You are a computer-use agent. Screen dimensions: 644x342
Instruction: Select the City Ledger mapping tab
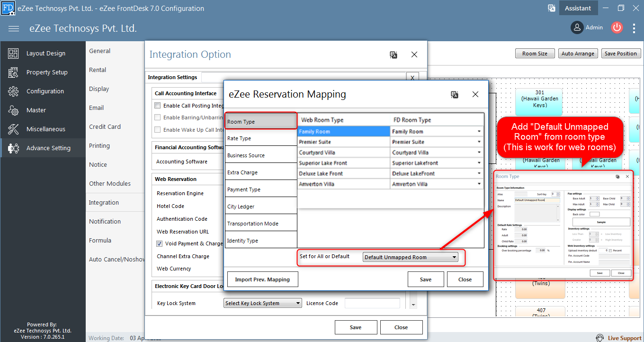pyautogui.click(x=261, y=206)
